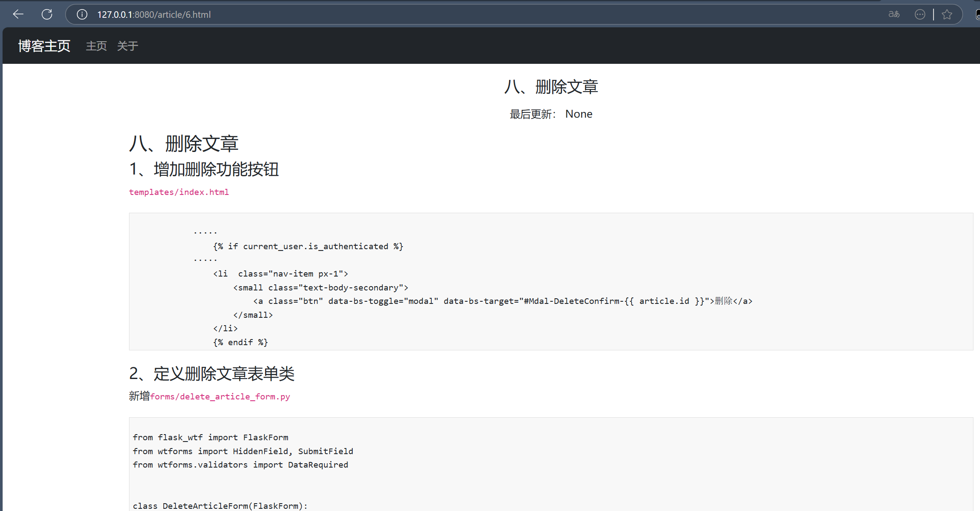The height and width of the screenshot is (511, 980).
Task: Click the templates/index.html inline code
Action: pos(179,192)
